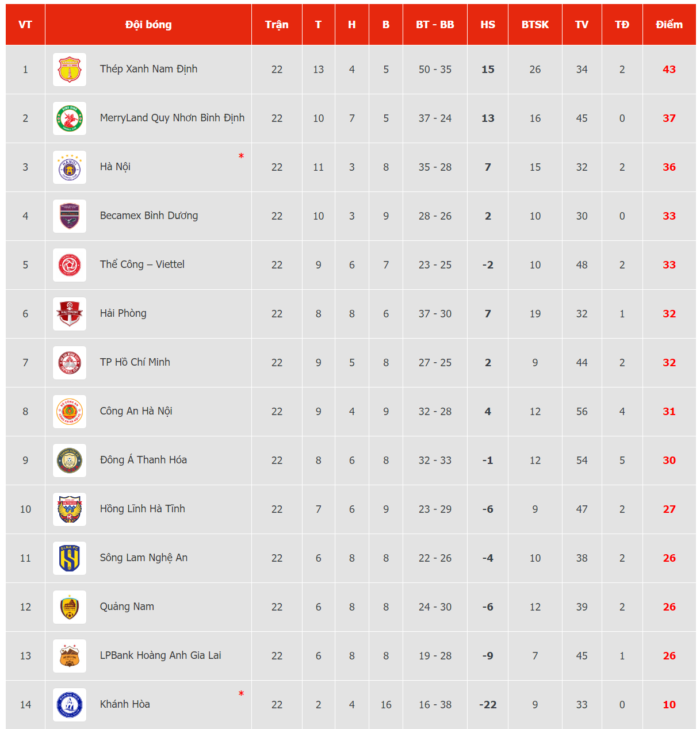Click the Đội bóng column header
Screen dimensions: 700x729
[148, 25]
